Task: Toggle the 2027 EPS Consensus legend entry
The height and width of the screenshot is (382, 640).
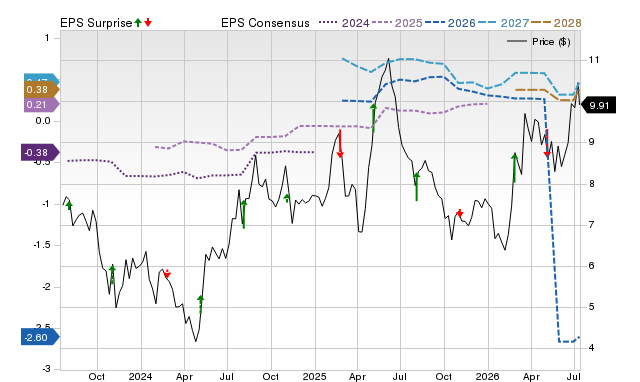Action: click(x=503, y=23)
